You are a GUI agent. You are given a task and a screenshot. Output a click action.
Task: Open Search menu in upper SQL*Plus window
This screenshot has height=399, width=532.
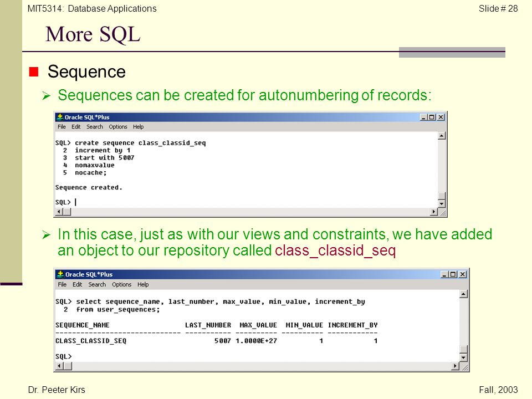click(x=95, y=127)
